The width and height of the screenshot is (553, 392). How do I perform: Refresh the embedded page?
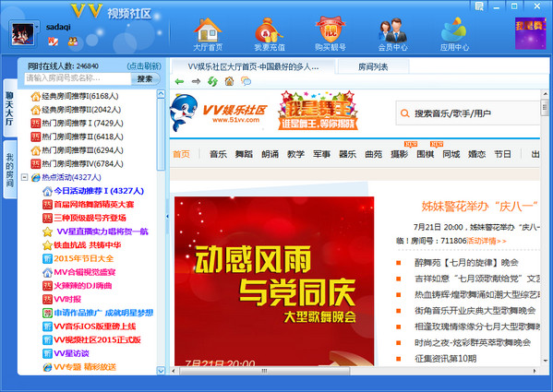(x=212, y=82)
